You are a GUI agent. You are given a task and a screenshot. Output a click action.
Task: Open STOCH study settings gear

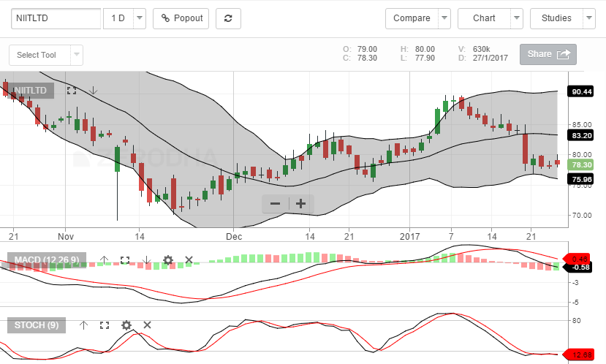coord(126,325)
